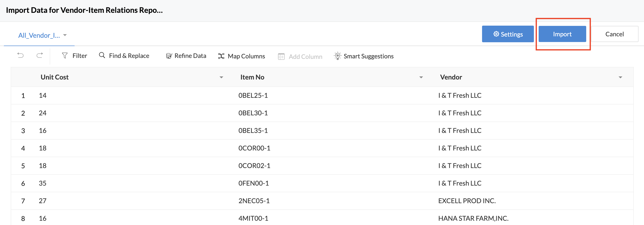Click item cell 2NEC05-1
This screenshot has height=225, width=644.
[254, 201]
